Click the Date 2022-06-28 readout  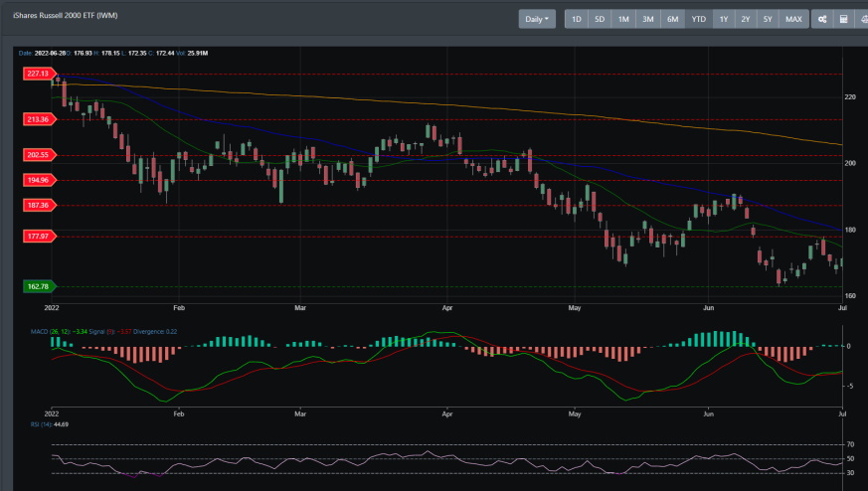(42, 53)
